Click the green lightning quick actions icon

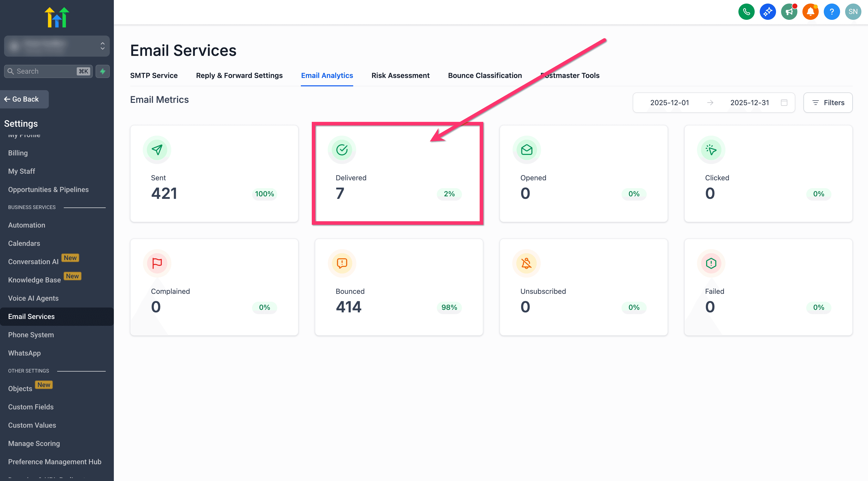102,71
